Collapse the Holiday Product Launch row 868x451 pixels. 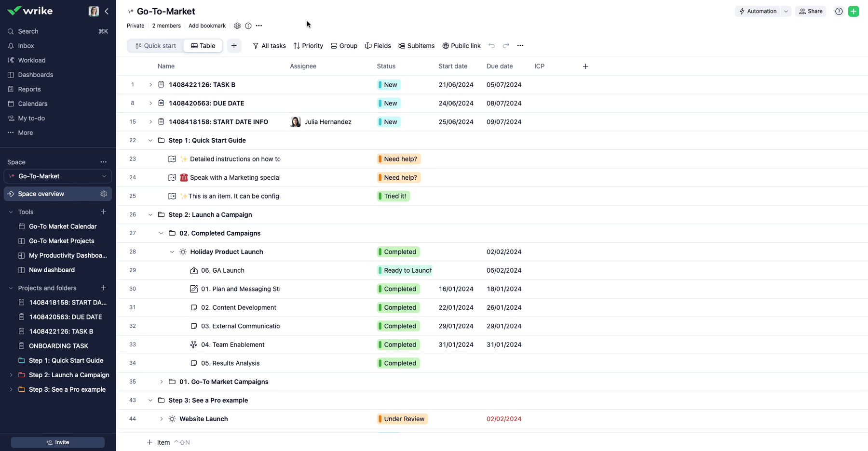click(x=172, y=252)
